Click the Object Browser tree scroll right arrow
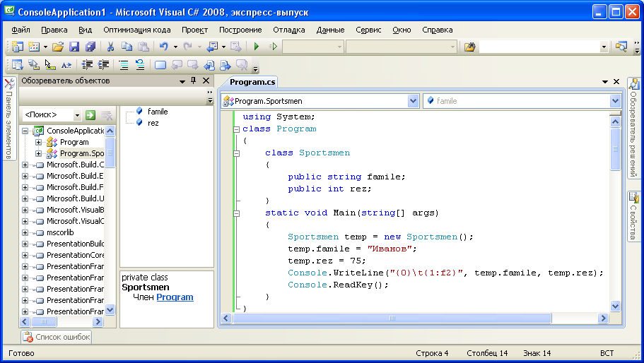The height and width of the screenshot is (363, 644). (x=98, y=322)
